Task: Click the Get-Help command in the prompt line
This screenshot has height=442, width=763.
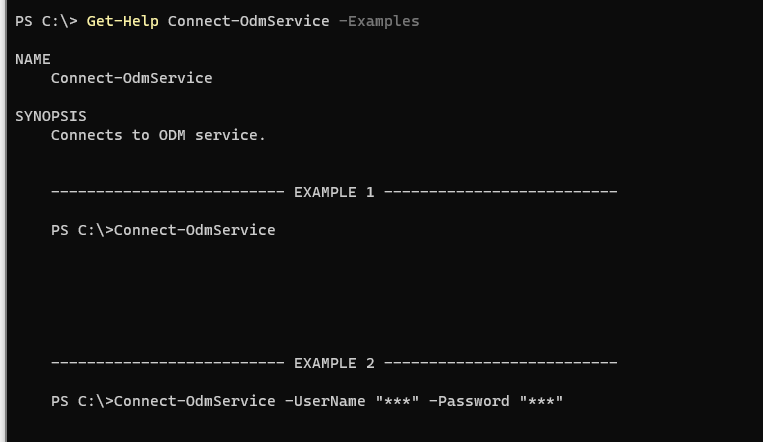Action: click(122, 21)
